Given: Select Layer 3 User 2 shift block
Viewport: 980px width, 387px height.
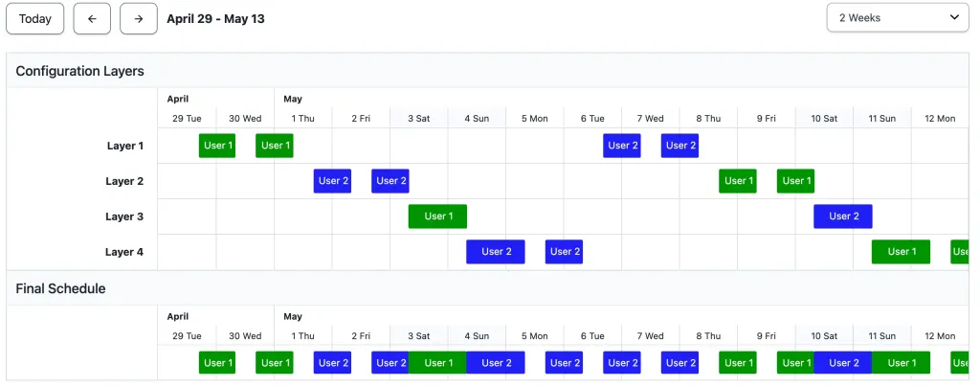Looking at the screenshot, I should click(843, 216).
